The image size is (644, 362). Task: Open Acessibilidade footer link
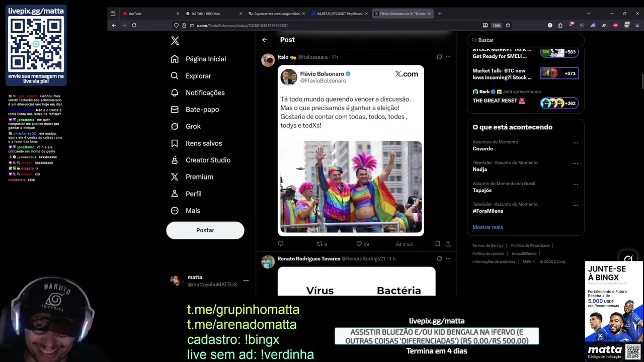pos(524,253)
